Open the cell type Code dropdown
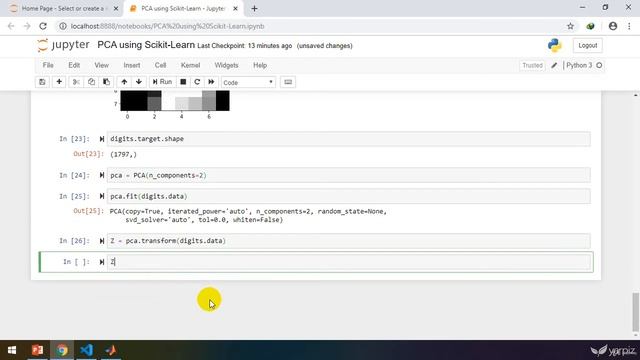 pyautogui.click(x=248, y=82)
